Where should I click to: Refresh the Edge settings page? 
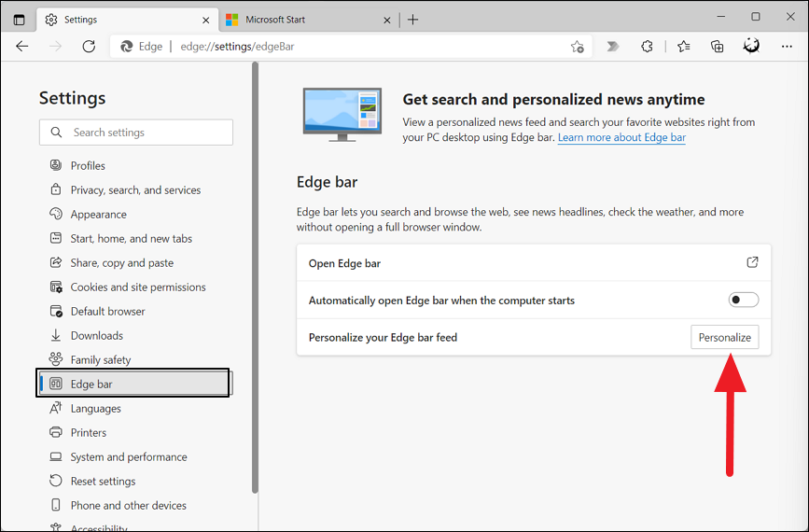pos(89,46)
